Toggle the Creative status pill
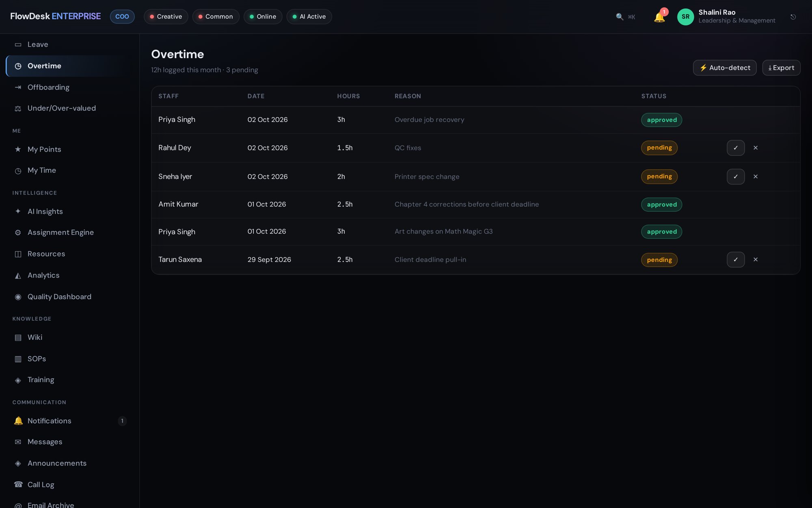The width and height of the screenshot is (812, 508). 166,17
